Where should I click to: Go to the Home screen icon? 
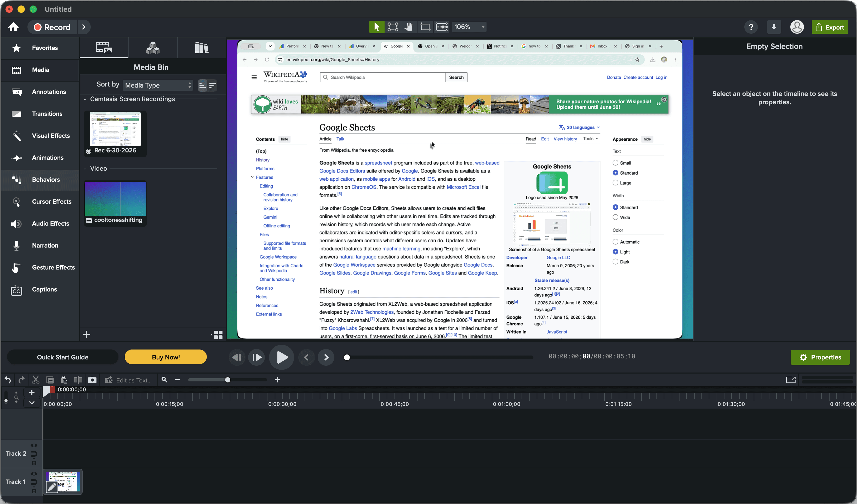coord(13,27)
